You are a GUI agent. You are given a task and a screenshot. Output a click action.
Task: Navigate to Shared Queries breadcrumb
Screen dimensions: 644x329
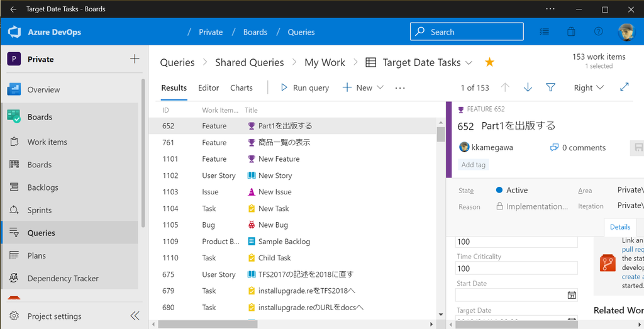249,62
